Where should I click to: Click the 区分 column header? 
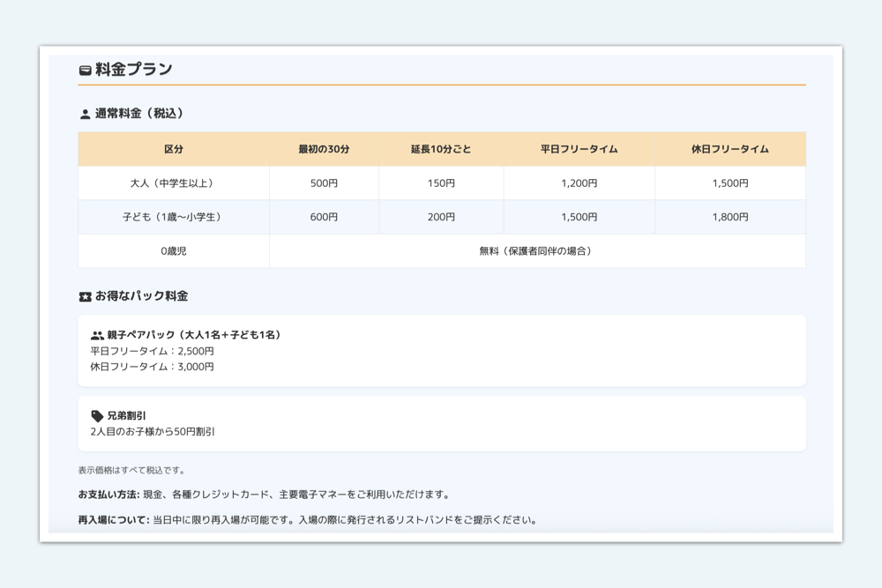tap(174, 149)
